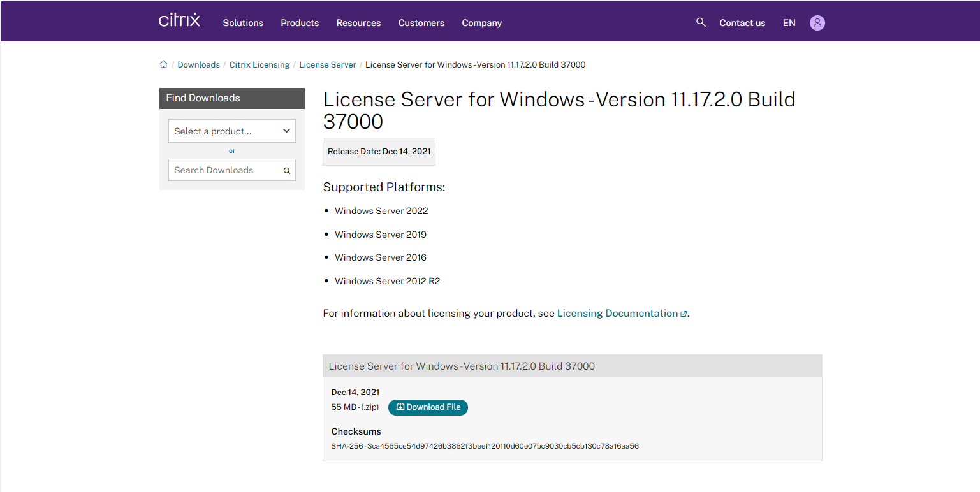Expand the Select a product dropdown
Viewport: 980px width, 492px height.
tap(232, 131)
